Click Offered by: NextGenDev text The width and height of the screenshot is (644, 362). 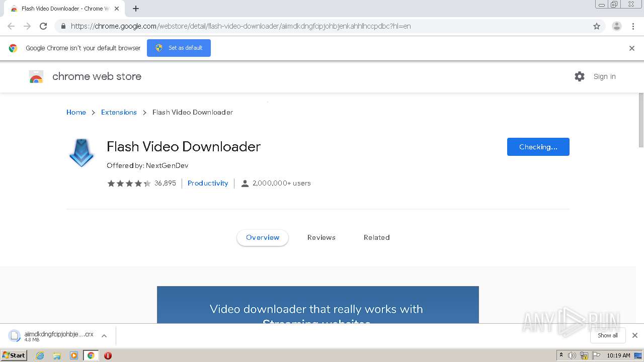click(147, 165)
